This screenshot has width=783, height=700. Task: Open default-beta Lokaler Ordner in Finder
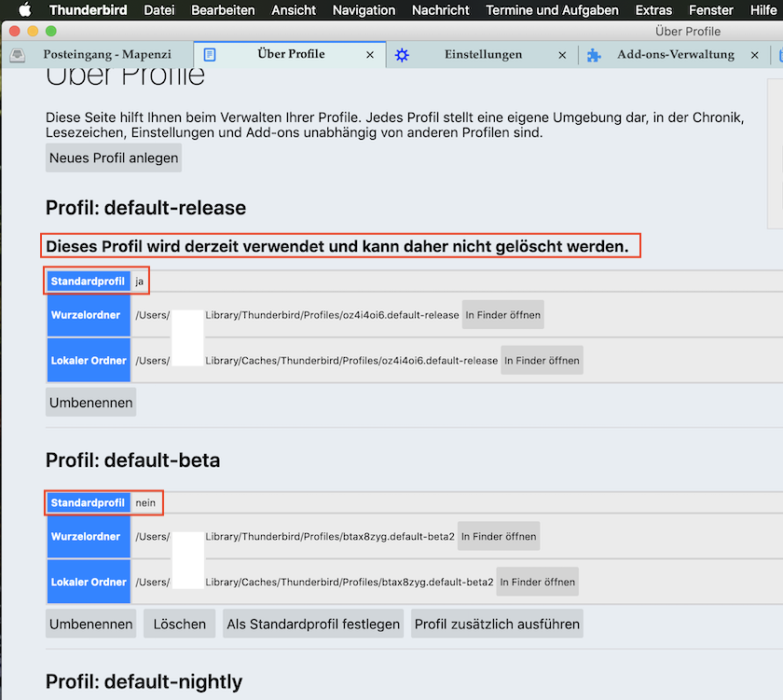(537, 582)
